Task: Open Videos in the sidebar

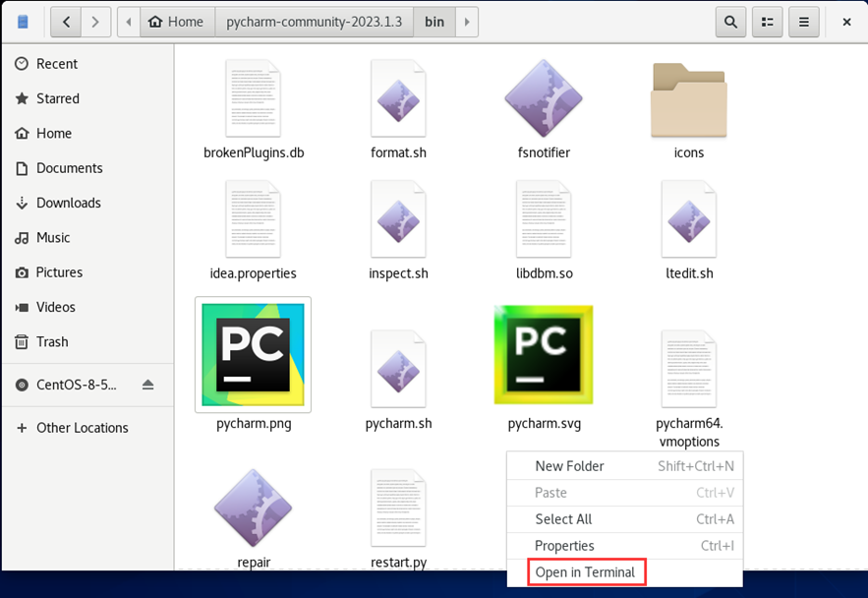Action: tap(87, 307)
